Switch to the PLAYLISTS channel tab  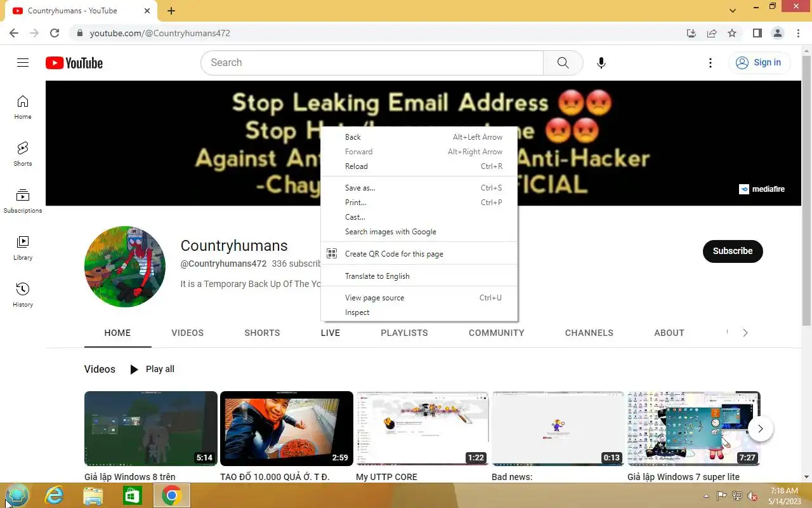pyautogui.click(x=404, y=333)
